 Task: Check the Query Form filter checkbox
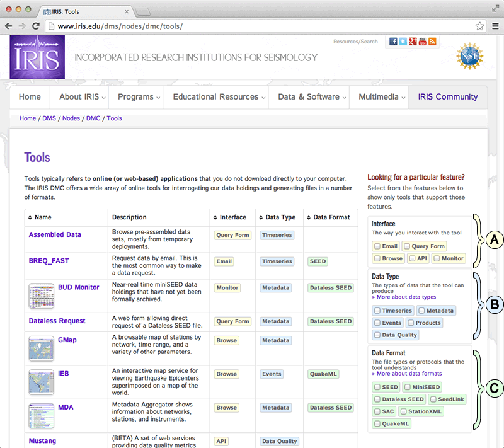pos(407,246)
